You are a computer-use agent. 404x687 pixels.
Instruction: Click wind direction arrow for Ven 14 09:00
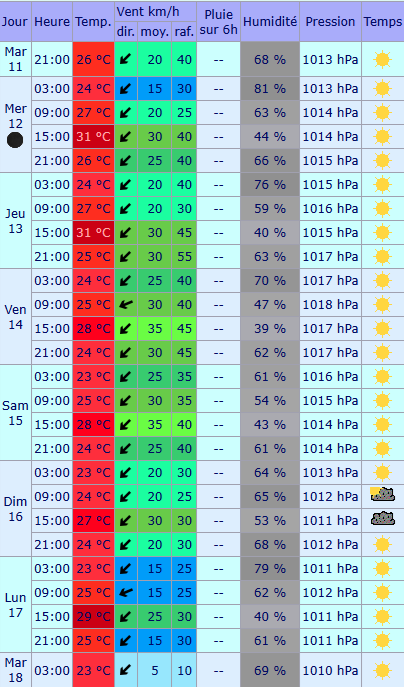[126, 304]
